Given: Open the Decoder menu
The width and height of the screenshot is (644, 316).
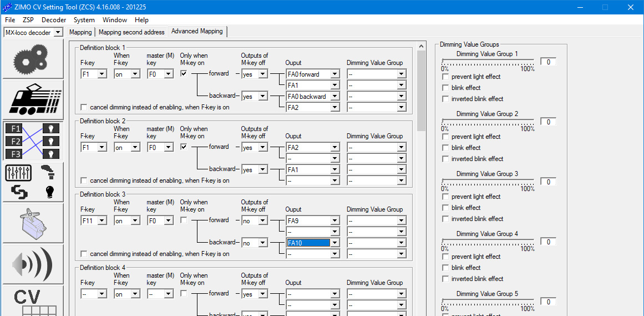Looking at the screenshot, I should click(54, 20).
